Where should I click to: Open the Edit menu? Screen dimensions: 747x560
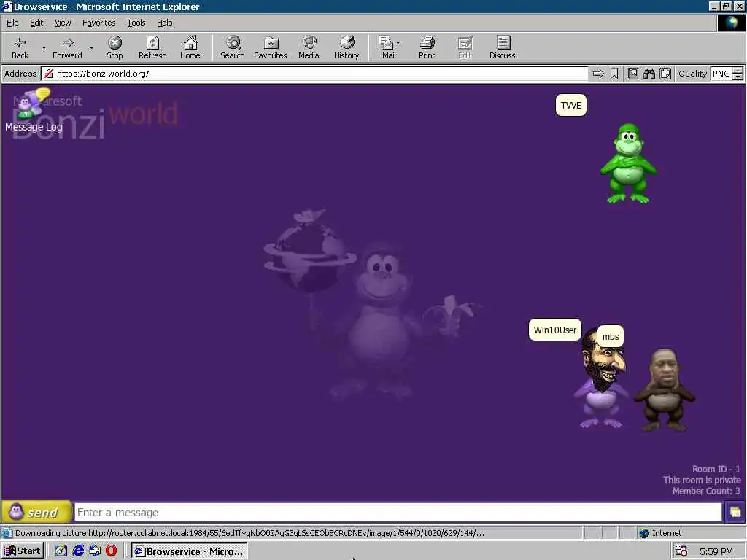click(36, 23)
